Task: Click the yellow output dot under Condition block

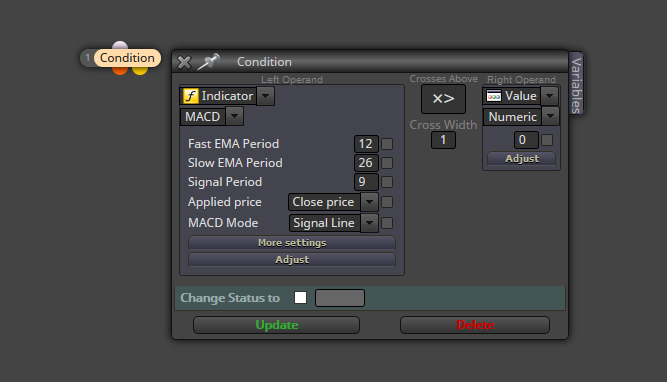Action: [x=140, y=71]
